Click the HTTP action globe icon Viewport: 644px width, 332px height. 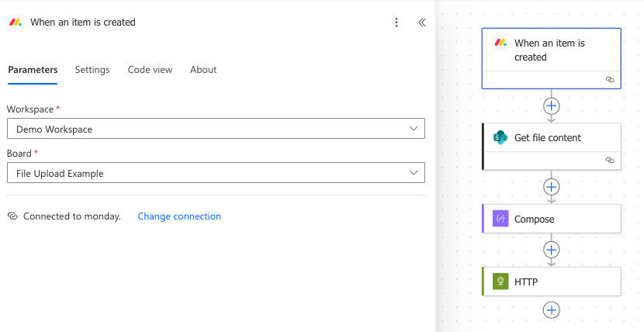tap(500, 282)
